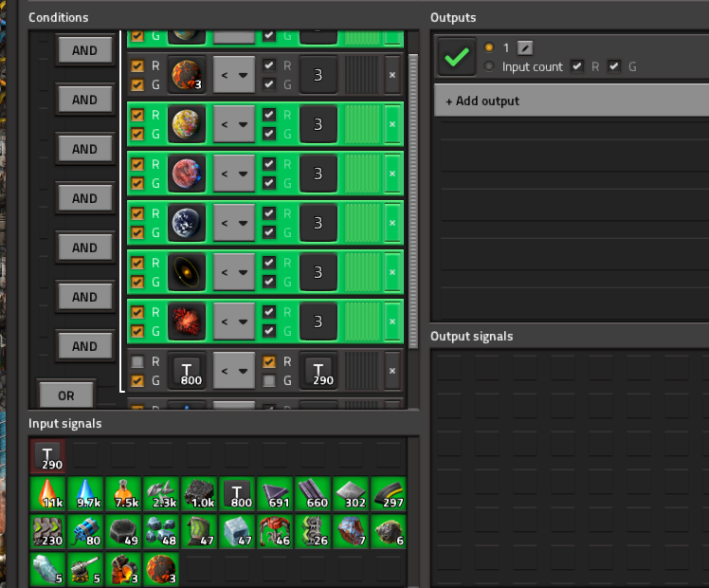Click the T 800 signal in condition row
This screenshot has height=588, width=709.
click(x=187, y=371)
